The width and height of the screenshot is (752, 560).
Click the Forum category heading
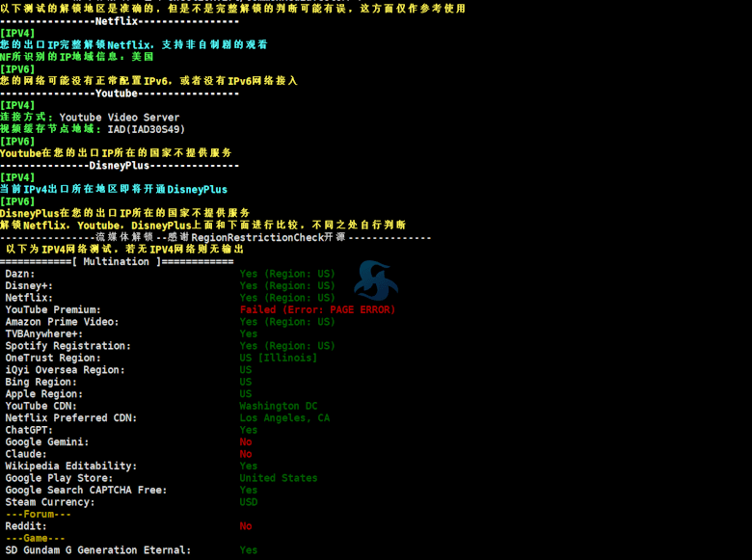(x=36, y=515)
